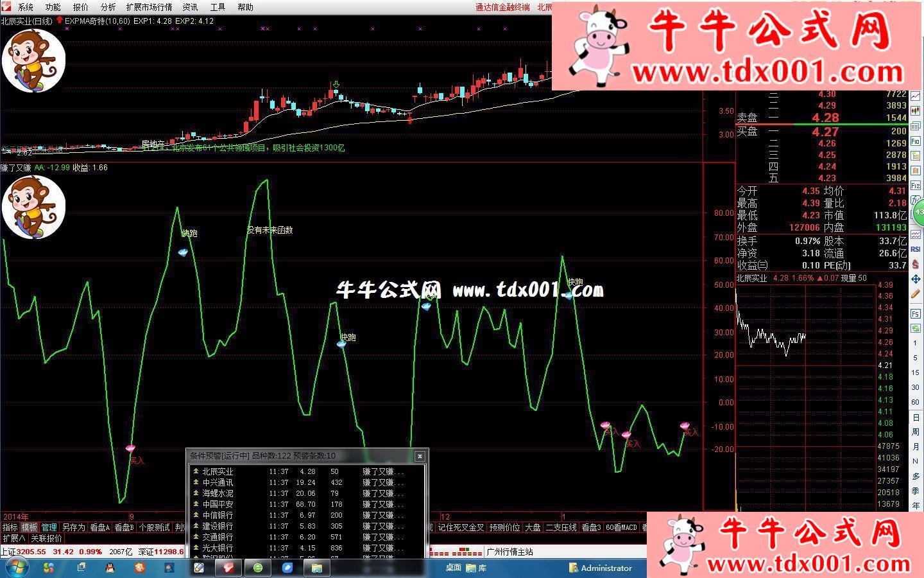Open the file explorer taskbar icon
Image resolution: width=924 pixels, height=578 pixels.
pos(316,568)
